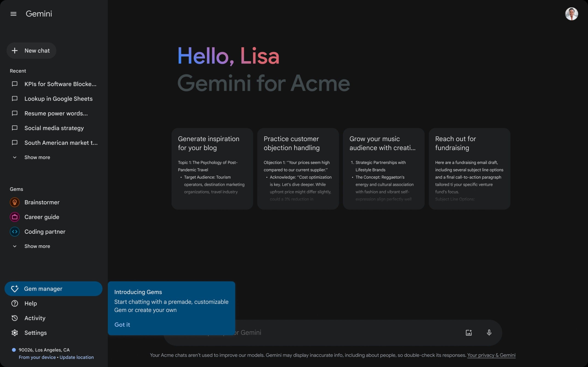Image resolution: width=588 pixels, height=367 pixels.
Task: Click Your privacy & Gemini link
Action: (x=491, y=355)
